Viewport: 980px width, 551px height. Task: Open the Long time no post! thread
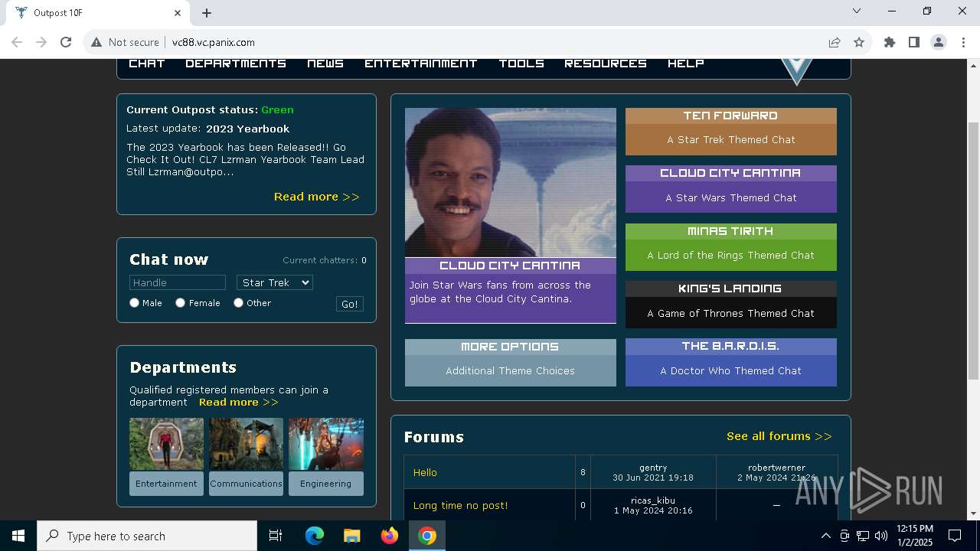460,506
